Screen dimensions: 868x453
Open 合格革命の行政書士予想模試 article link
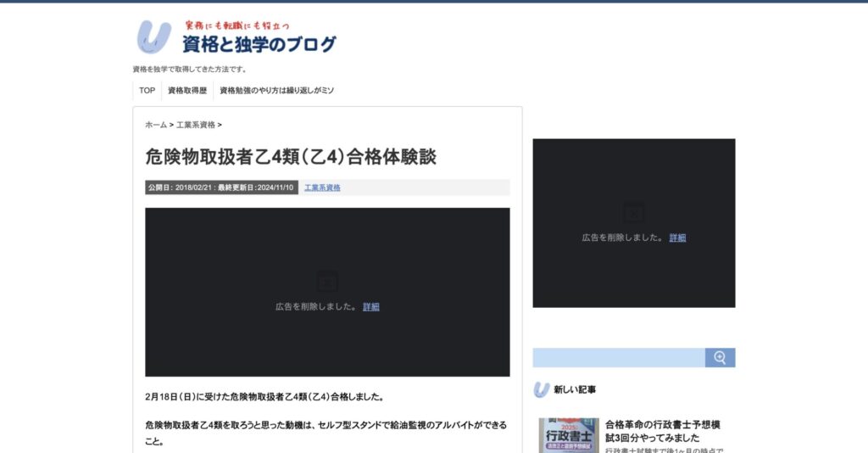coord(663,431)
